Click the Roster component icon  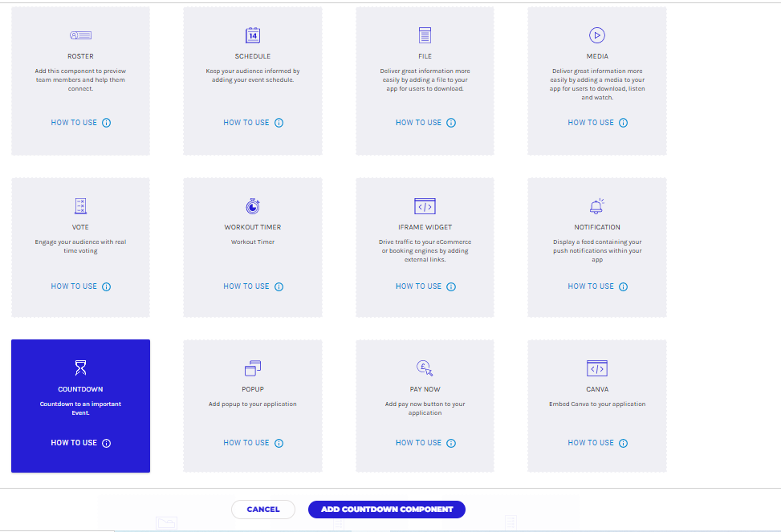pyautogui.click(x=80, y=35)
